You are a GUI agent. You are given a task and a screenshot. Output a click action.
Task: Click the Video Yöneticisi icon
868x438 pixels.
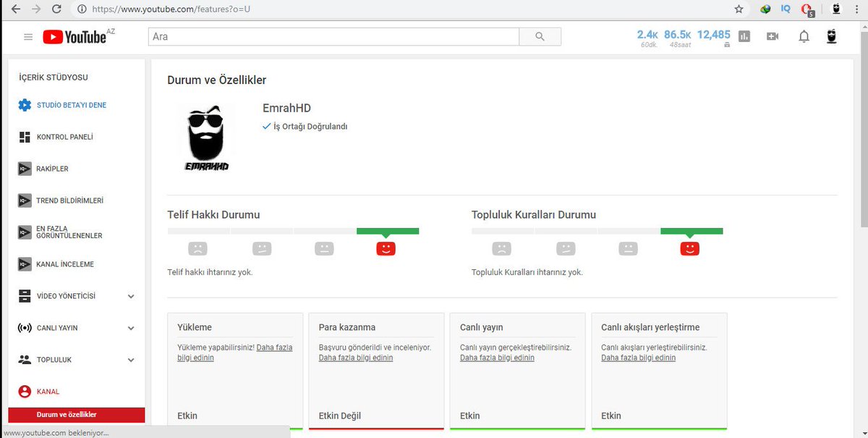click(x=25, y=296)
